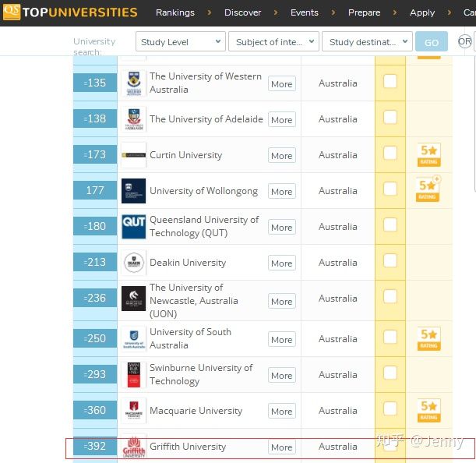Image resolution: width=476 pixels, height=463 pixels.
Task: Click More for University of Wollongong
Action: (282, 192)
